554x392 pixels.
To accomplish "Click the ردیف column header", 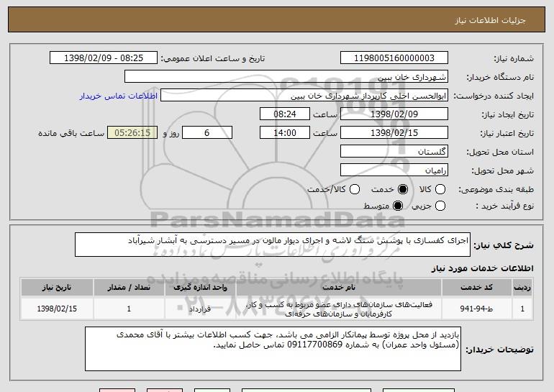I will coord(522,288).
